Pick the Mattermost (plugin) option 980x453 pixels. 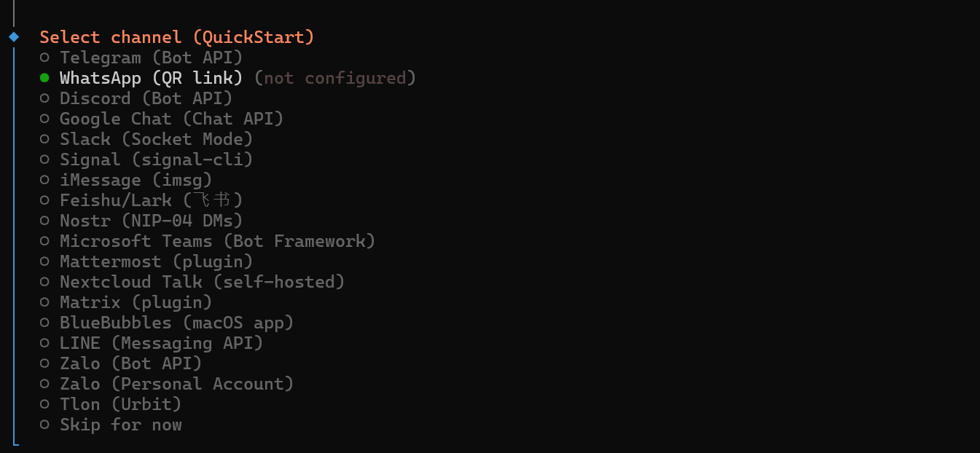click(156, 261)
